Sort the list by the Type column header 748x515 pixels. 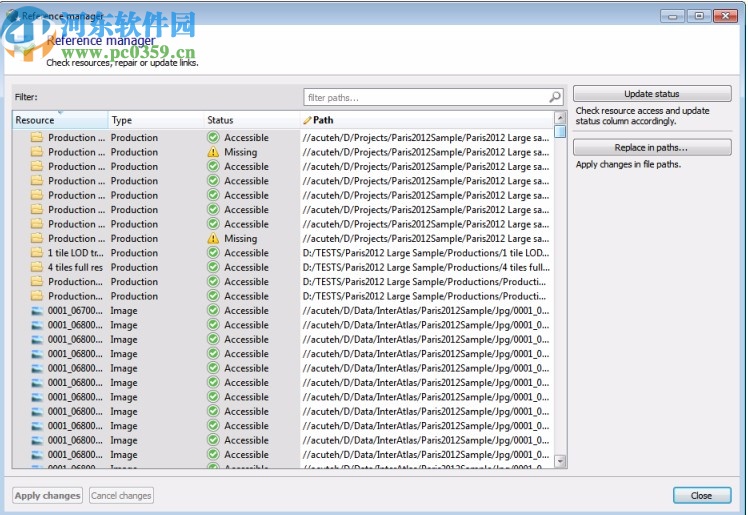[x=156, y=120]
